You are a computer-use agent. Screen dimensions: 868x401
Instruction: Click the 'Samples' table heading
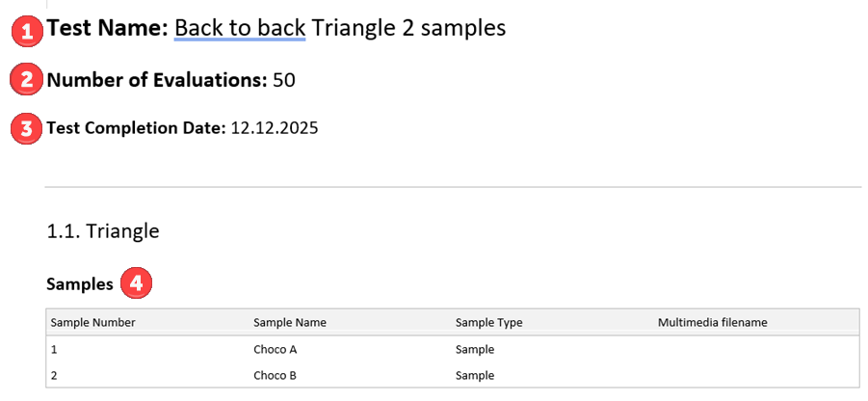coord(80,284)
